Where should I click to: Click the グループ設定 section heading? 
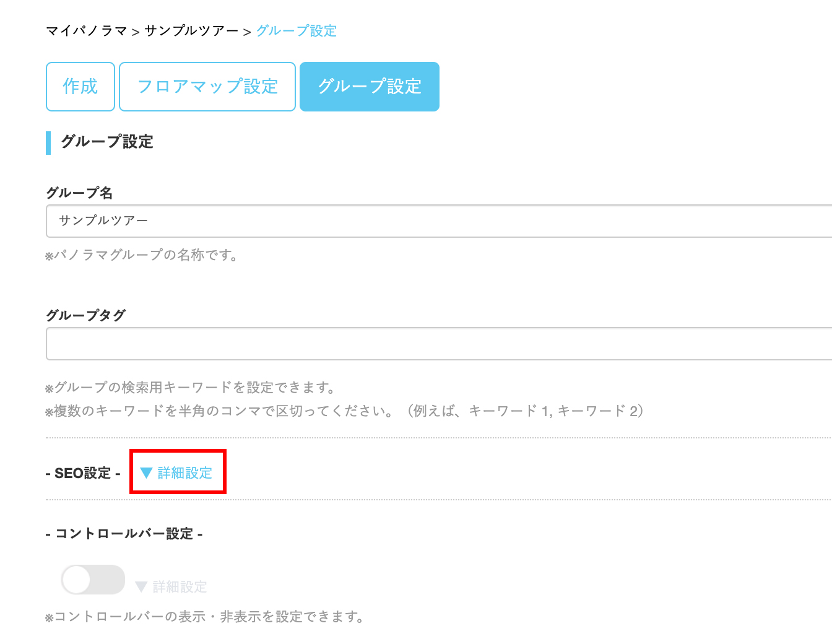tap(107, 142)
